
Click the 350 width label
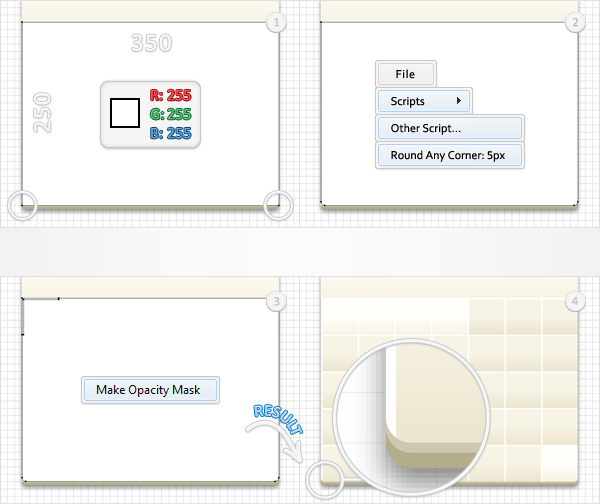pos(152,42)
